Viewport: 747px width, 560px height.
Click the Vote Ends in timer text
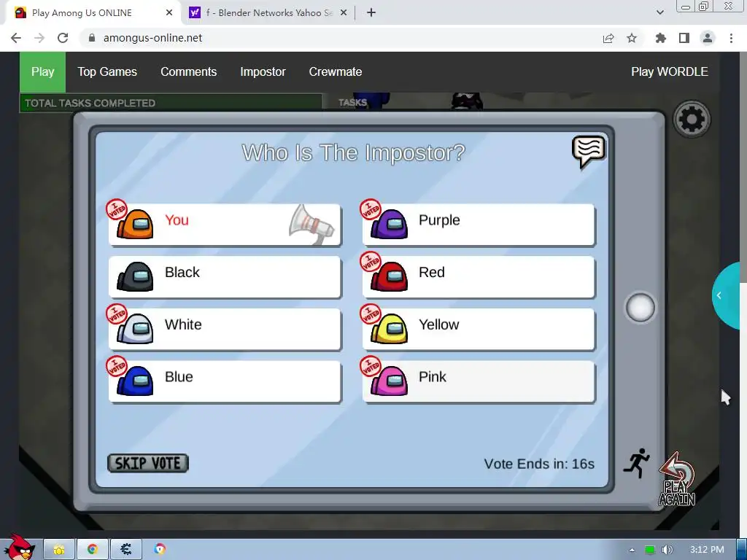click(539, 464)
